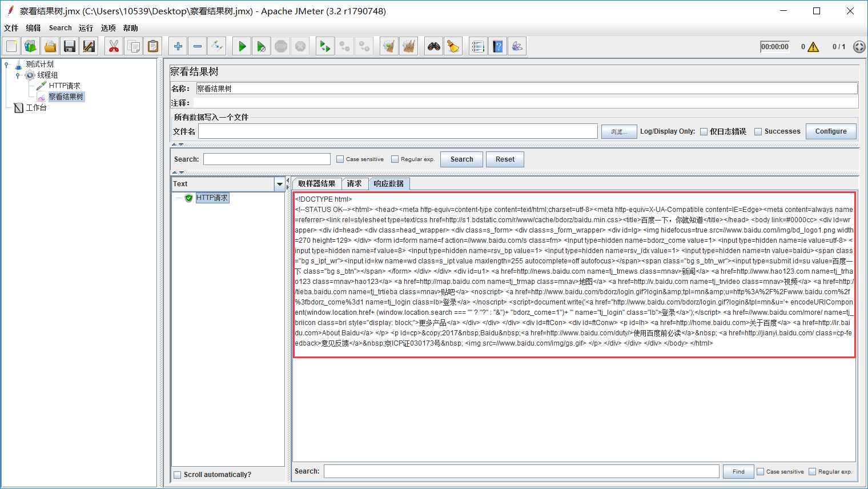The image size is (868, 489).
Task: Select the 响应数据 tab
Action: coord(389,183)
